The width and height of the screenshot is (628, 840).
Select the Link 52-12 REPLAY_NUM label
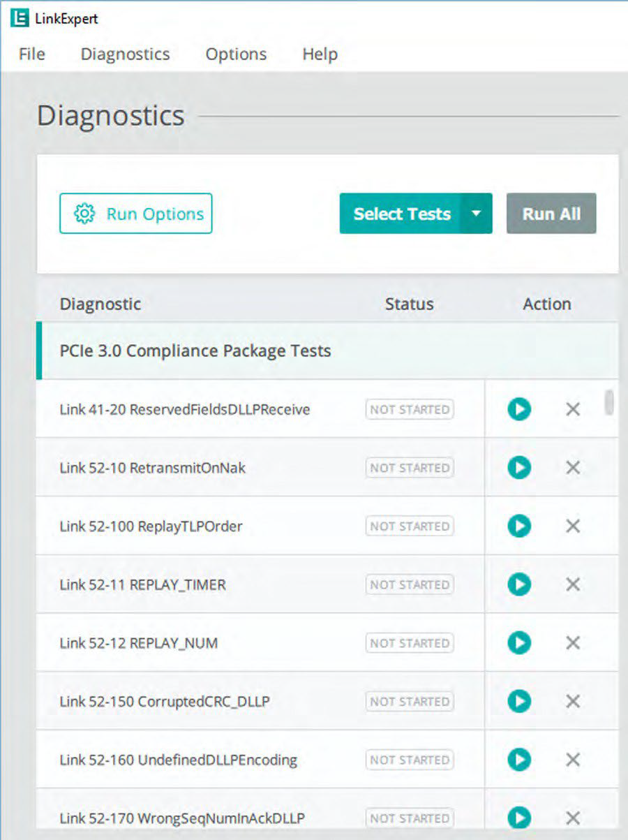[x=139, y=642]
